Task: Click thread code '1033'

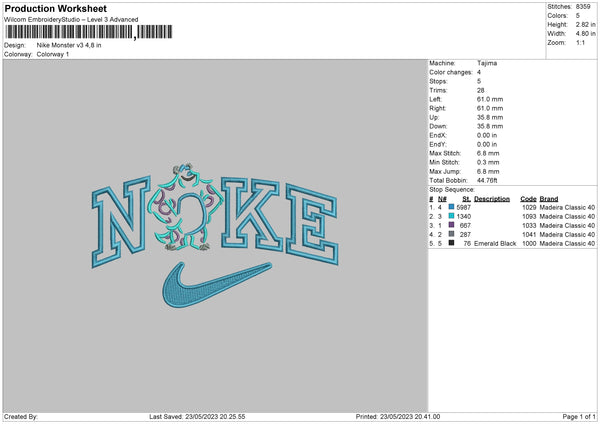Action: [x=529, y=225]
